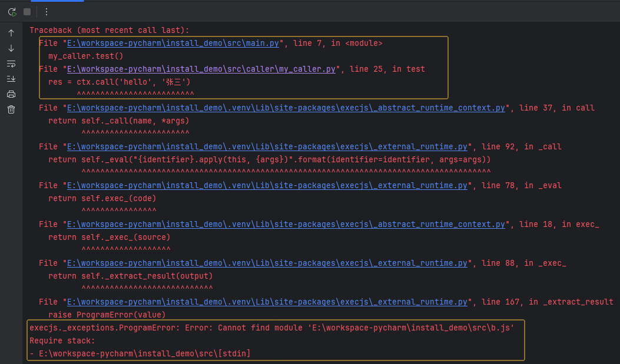Print the console output
Image resolution: width=620 pixels, height=364 pixels.
11,93
